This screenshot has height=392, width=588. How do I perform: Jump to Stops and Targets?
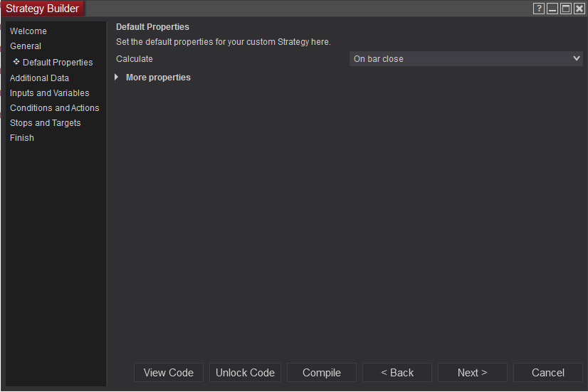coord(46,123)
